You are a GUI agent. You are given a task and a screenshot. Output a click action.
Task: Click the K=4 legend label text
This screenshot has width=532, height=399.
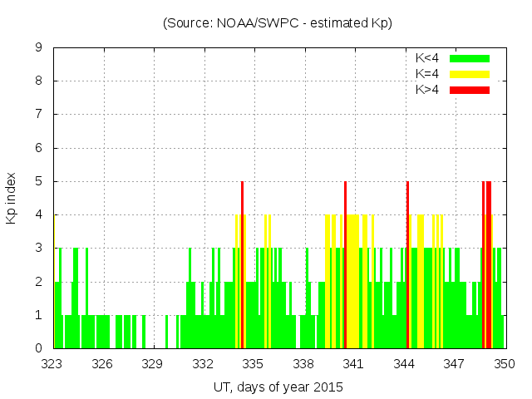[x=427, y=74]
